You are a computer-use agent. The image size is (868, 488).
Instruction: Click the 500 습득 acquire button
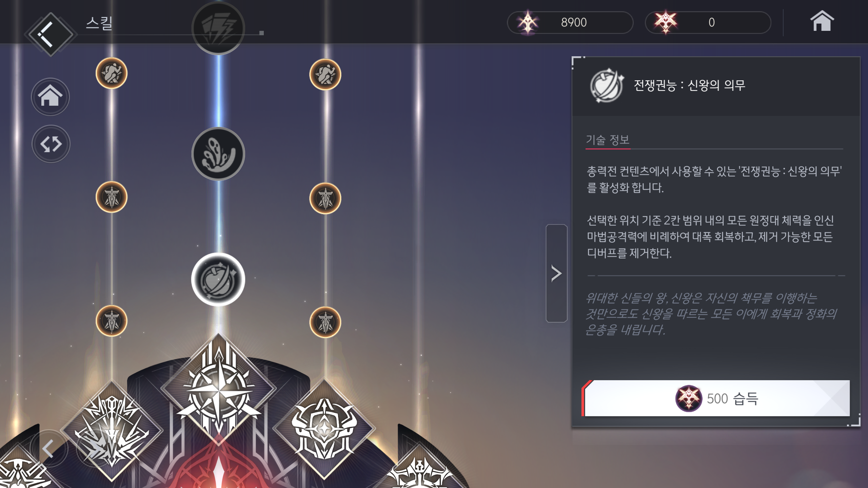click(716, 399)
